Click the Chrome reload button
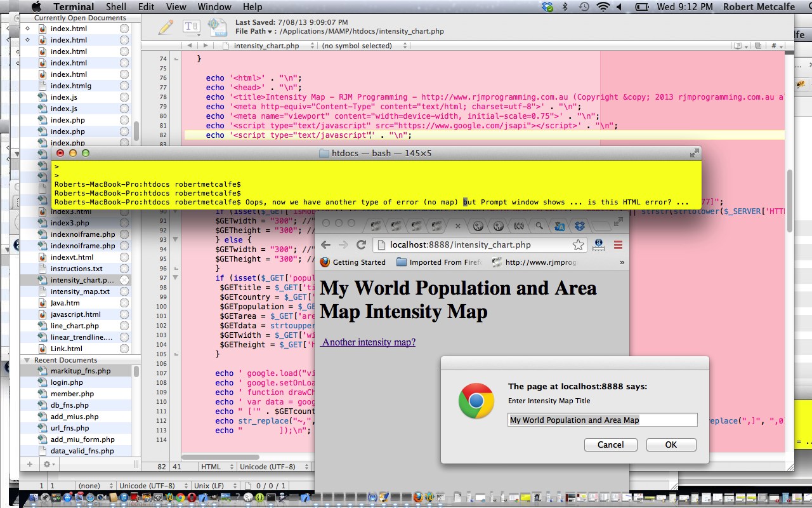The image size is (812, 508). [361, 244]
